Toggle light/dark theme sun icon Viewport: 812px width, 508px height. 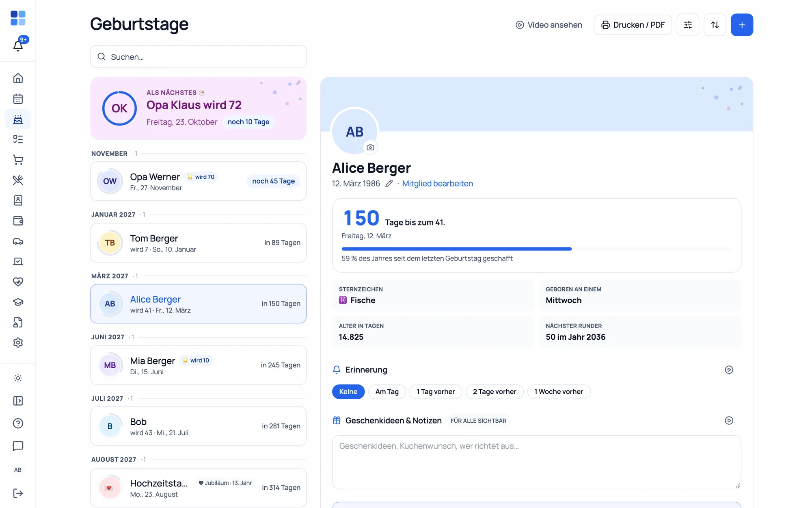click(18, 378)
